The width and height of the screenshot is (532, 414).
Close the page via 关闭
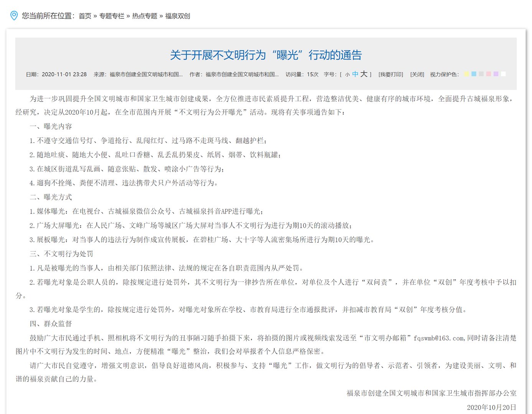(x=417, y=74)
